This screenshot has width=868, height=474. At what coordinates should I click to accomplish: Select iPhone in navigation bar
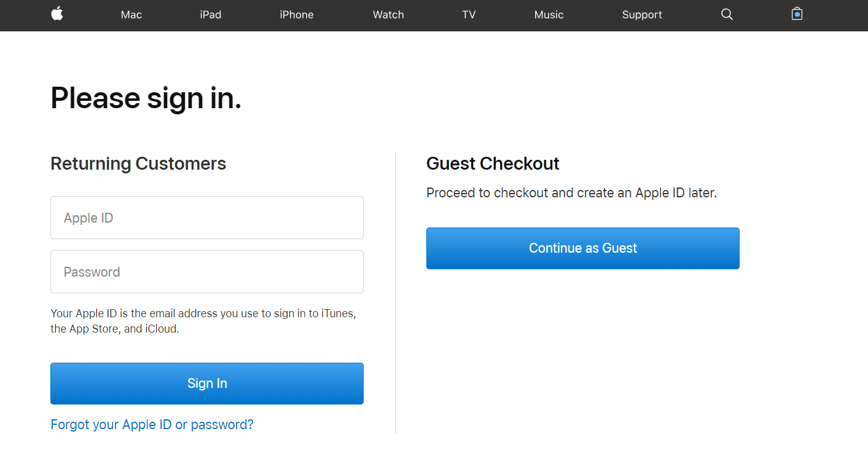pyautogui.click(x=297, y=15)
